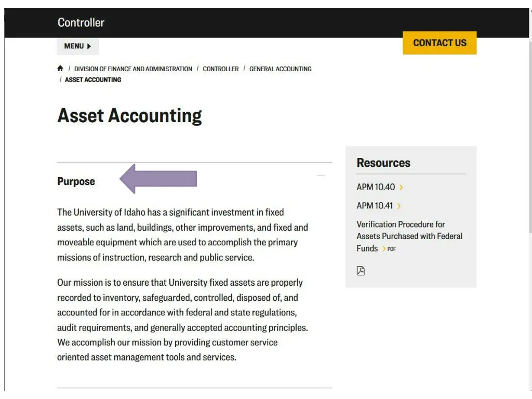Click the Controller site title

(x=81, y=22)
